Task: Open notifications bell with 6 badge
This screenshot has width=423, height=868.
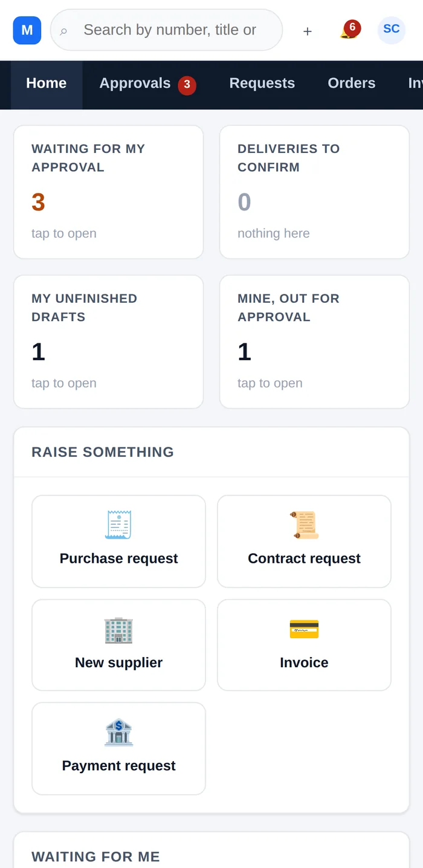Action: tap(349, 30)
